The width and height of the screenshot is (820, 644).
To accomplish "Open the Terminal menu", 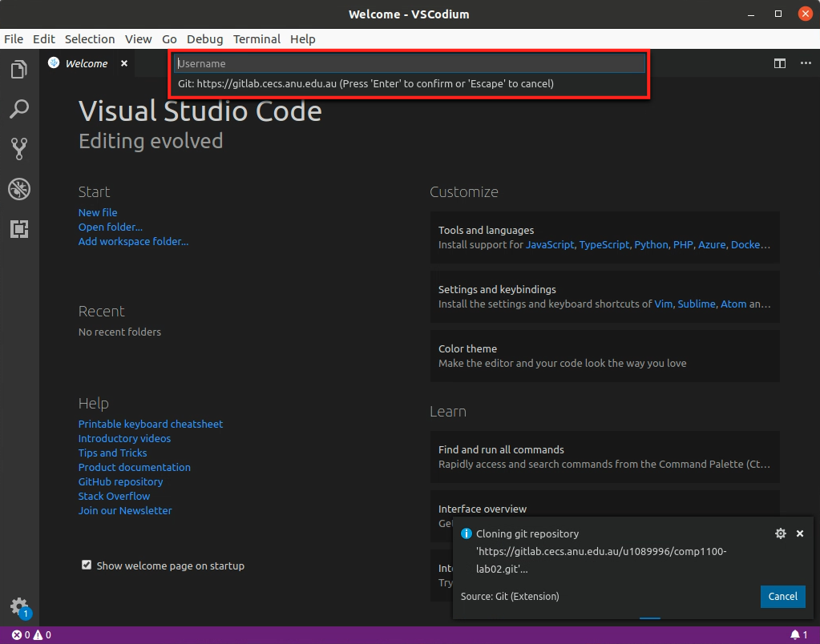I will coord(257,39).
